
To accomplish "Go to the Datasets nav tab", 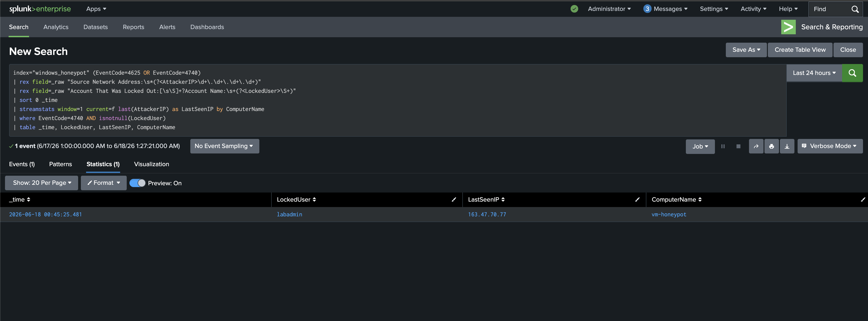I will tap(95, 27).
